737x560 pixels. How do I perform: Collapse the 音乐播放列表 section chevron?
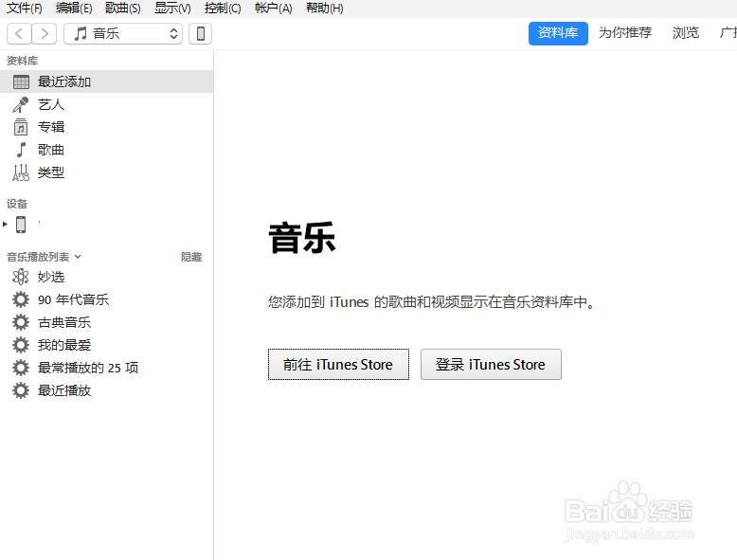click(78, 257)
